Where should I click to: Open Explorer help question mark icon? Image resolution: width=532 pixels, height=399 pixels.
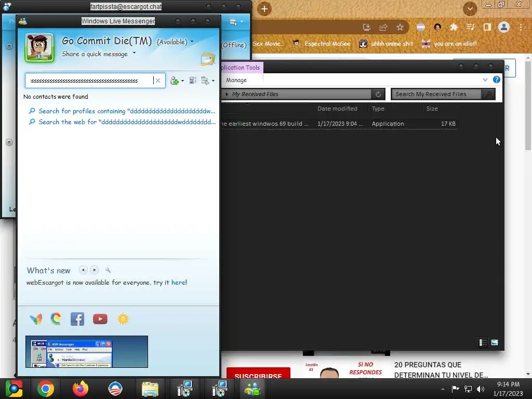pyautogui.click(x=496, y=79)
